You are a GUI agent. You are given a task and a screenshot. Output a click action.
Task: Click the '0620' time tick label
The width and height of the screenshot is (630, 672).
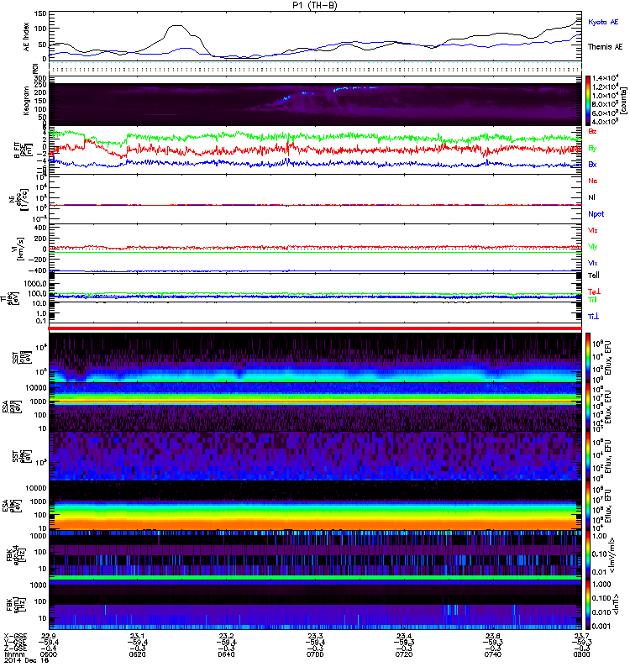click(x=137, y=654)
